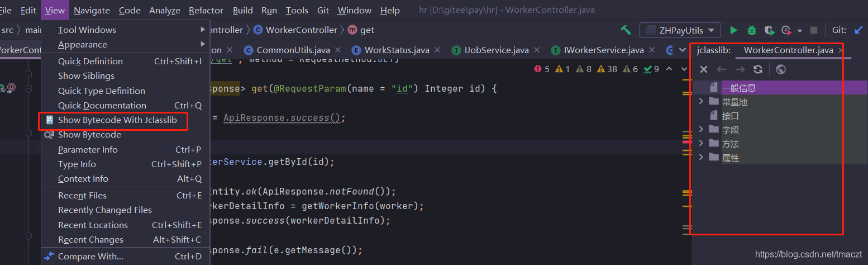Click the warnings indicator showing 38
The image size is (868, 265).
pos(607,69)
